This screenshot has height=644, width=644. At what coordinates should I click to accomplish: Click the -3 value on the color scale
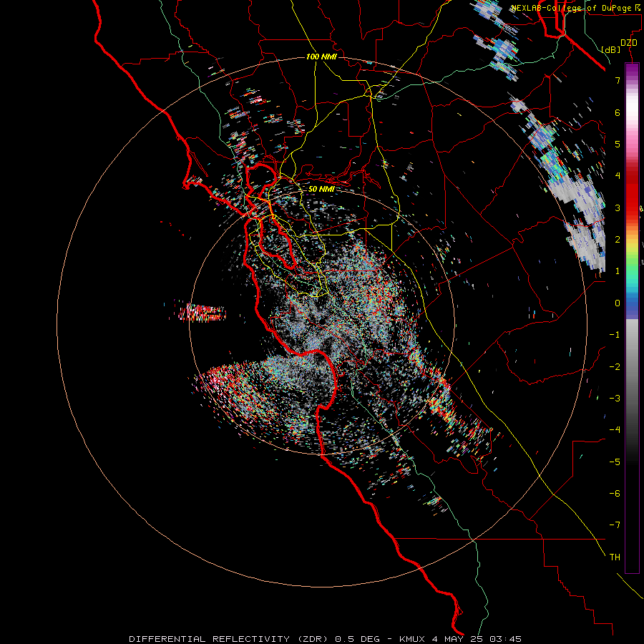click(x=615, y=398)
